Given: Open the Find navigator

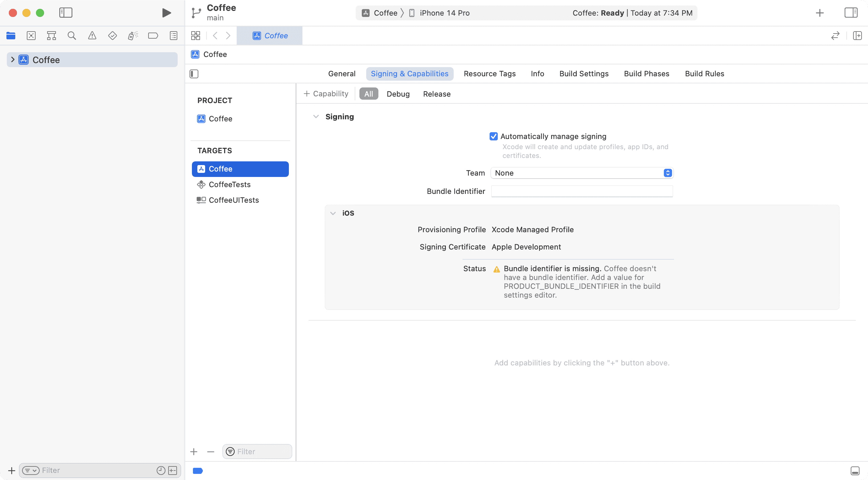Looking at the screenshot, I should [72, 35].
